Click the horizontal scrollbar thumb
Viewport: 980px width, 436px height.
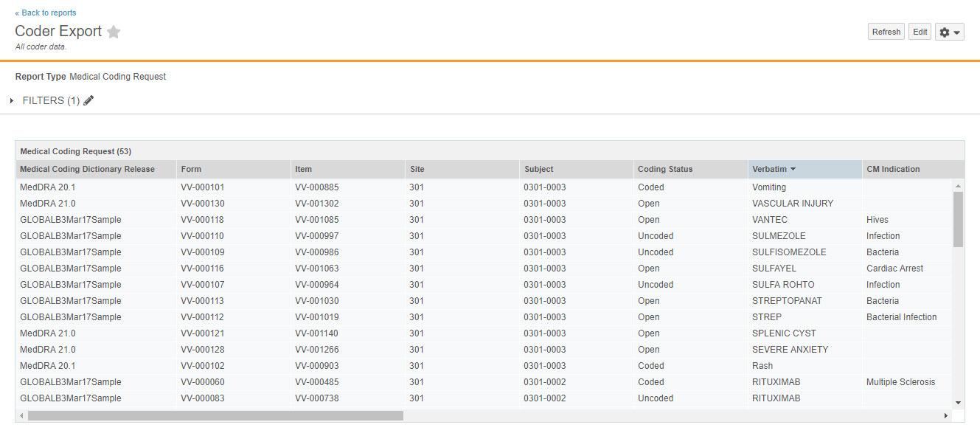215,416
